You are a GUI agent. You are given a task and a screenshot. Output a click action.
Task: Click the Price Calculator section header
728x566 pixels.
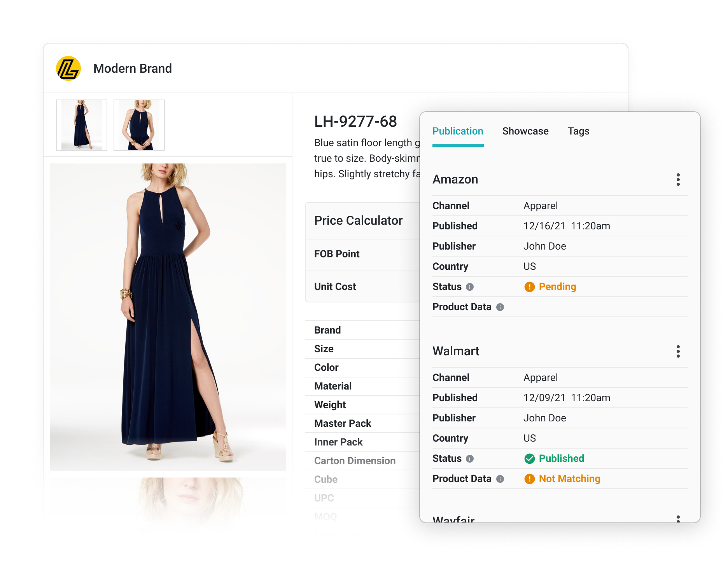point(358,220)
